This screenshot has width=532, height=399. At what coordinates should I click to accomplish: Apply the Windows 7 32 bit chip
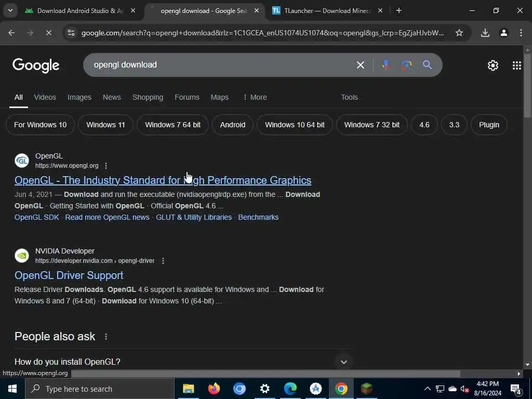pos(372,125)
